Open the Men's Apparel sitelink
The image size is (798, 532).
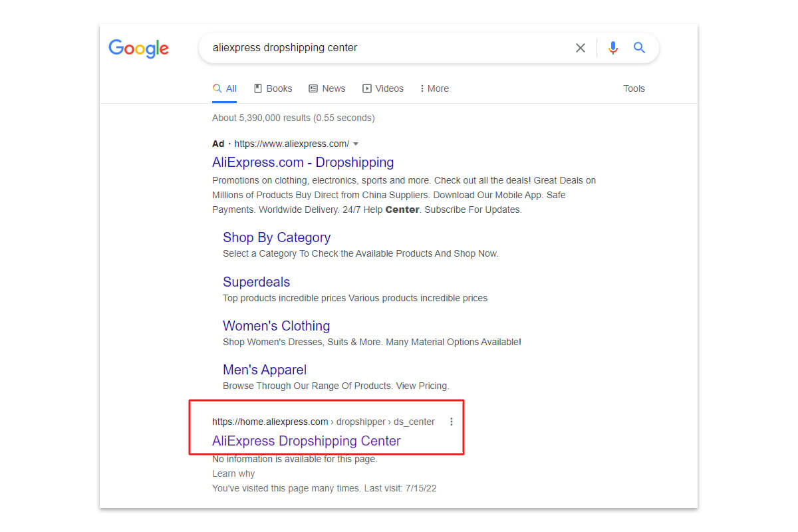[265, 370]
